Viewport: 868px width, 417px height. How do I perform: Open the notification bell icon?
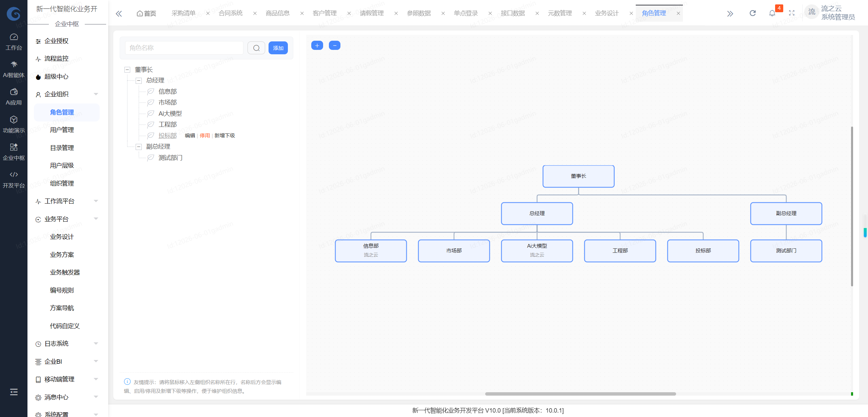point(772,13)
